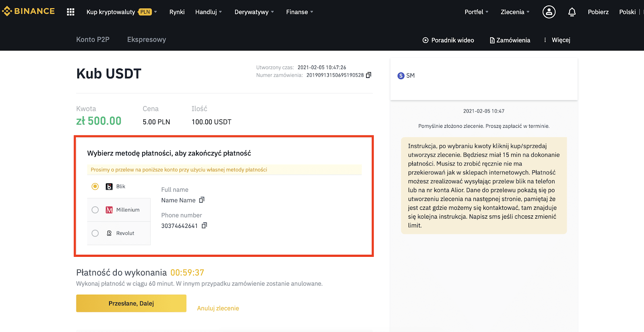Copy the full name value

[202, 200]
